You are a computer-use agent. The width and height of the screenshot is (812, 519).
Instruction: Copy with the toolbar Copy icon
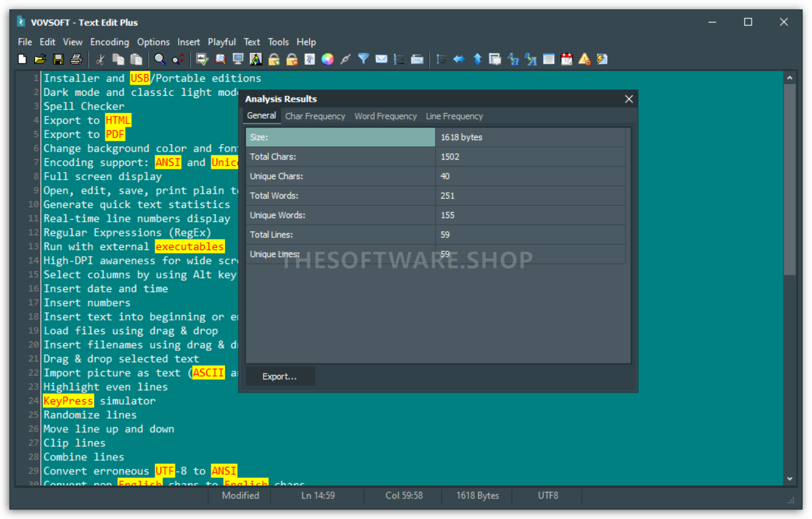[x=118, y=59]
